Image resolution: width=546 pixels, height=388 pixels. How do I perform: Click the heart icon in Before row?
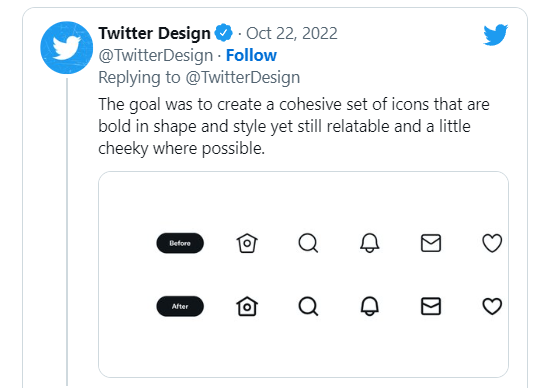click(492, 243)
